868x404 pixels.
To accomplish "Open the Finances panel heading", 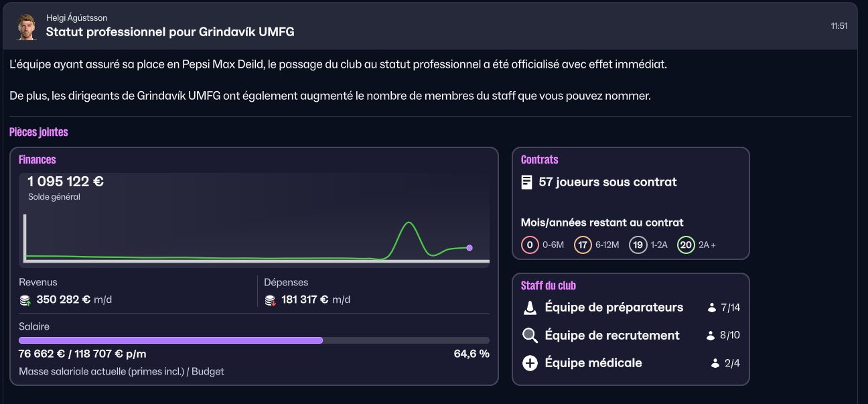I will click(x=38, y=159).
